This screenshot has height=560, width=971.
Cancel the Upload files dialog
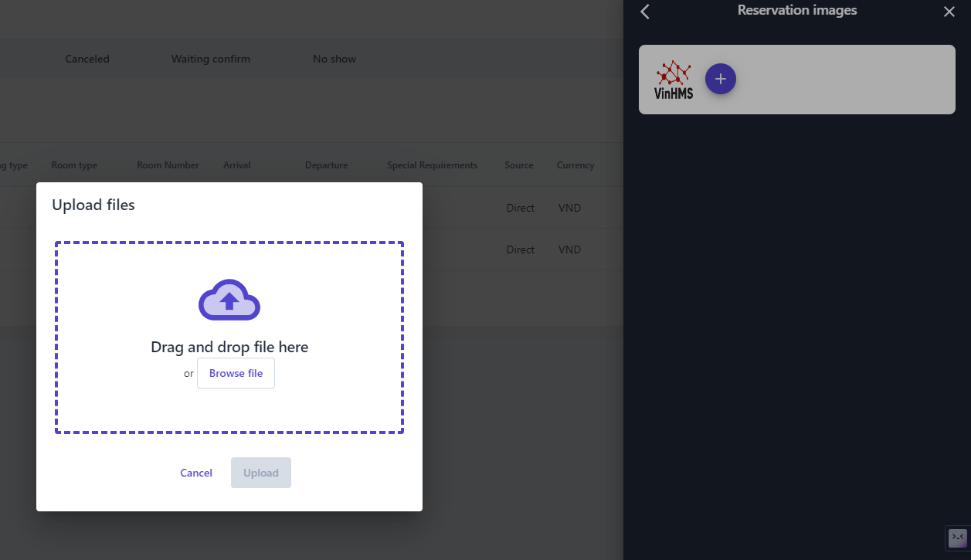(x=196, y=473)
